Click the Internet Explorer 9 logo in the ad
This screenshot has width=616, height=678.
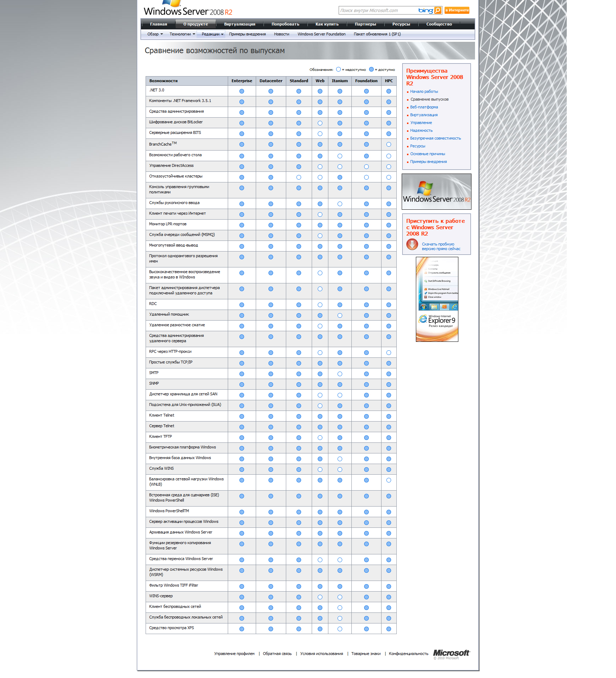tap(437, 320)
